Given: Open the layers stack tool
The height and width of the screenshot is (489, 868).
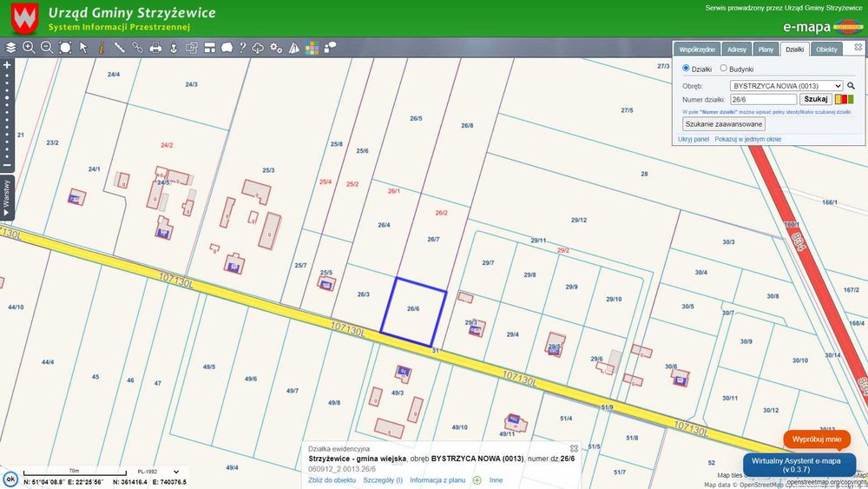Looking at the screenshot, I should [11, 48].
